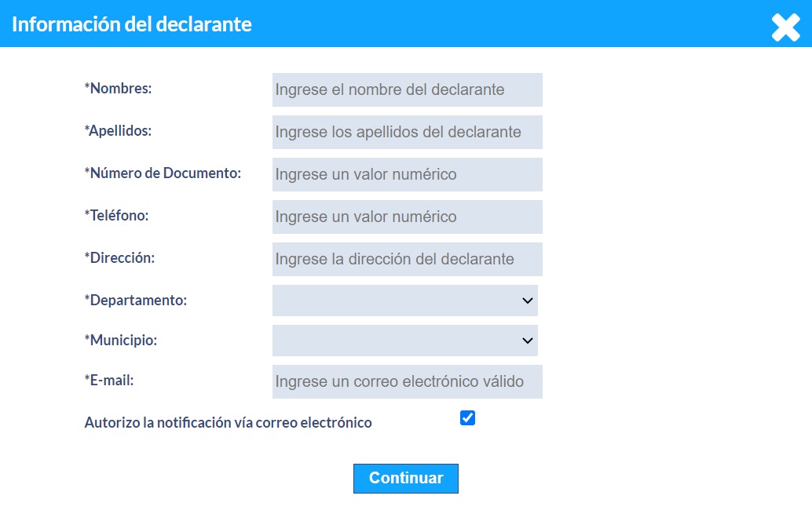Click the Nombres input field
This screenshot has width=812, height=532.
(407, 89)
